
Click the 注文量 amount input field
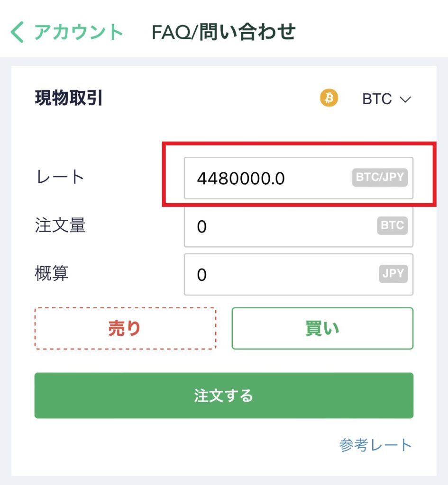tap(299, 226)
